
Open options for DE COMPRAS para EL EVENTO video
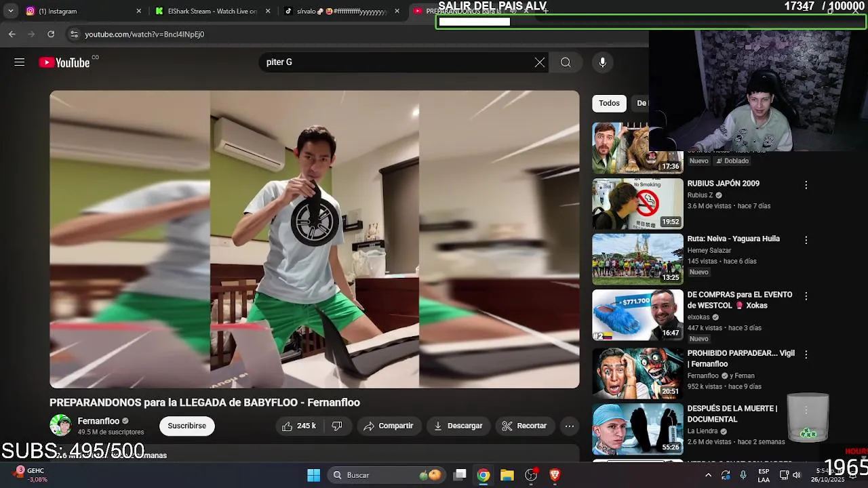coord(806,296)
